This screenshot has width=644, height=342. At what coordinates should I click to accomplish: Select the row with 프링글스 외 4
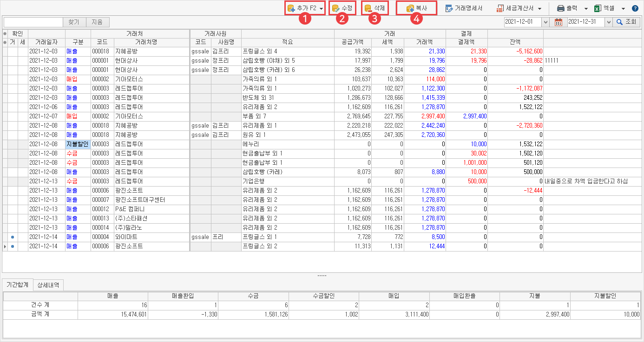point(322,51)
